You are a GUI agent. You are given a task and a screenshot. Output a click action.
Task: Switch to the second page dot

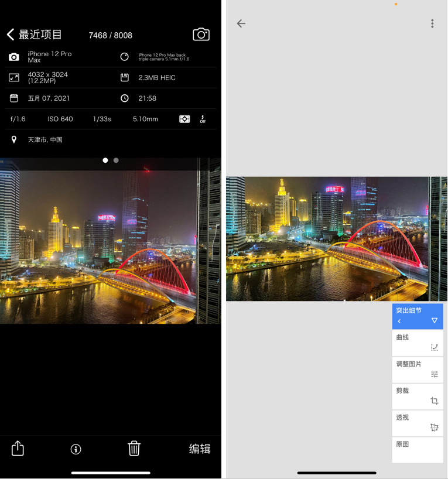(116, 160)
